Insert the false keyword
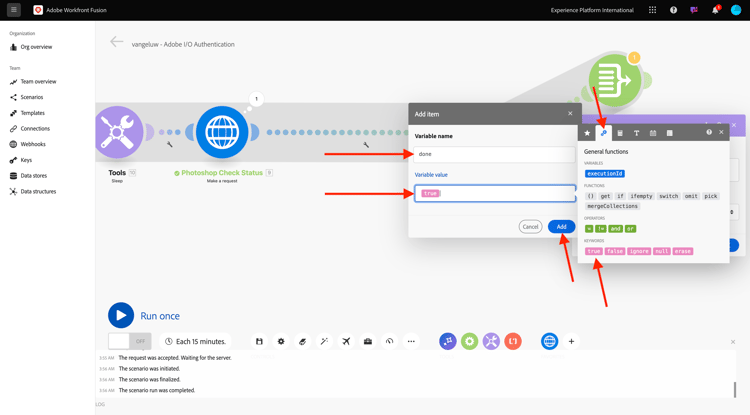This screenshot has height=415, width=750. click(615, 251)
